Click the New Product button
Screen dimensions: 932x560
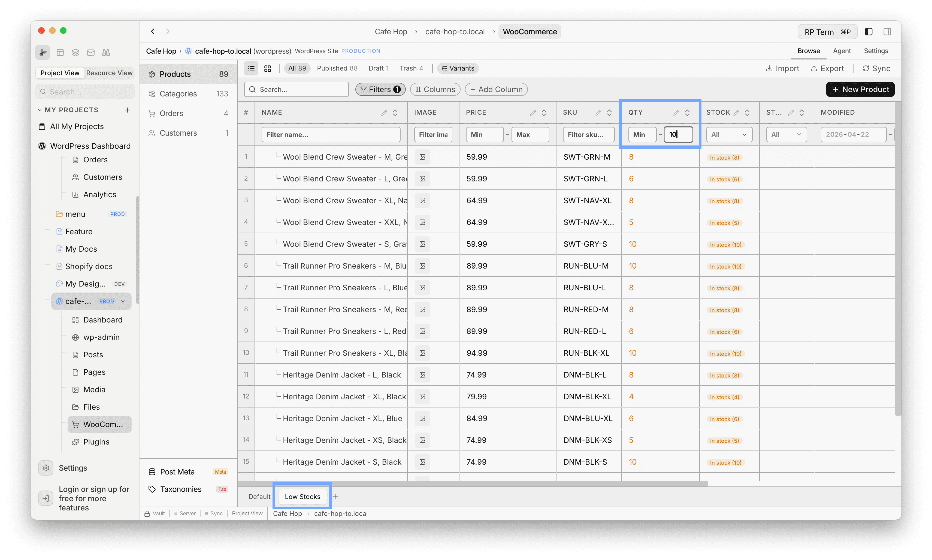coord(860,89)
